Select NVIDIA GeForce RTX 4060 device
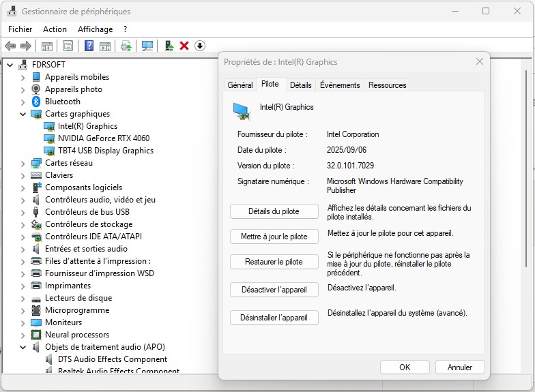Image resolution: width=535 pixels, height=392 pixels. coord(104,138)
